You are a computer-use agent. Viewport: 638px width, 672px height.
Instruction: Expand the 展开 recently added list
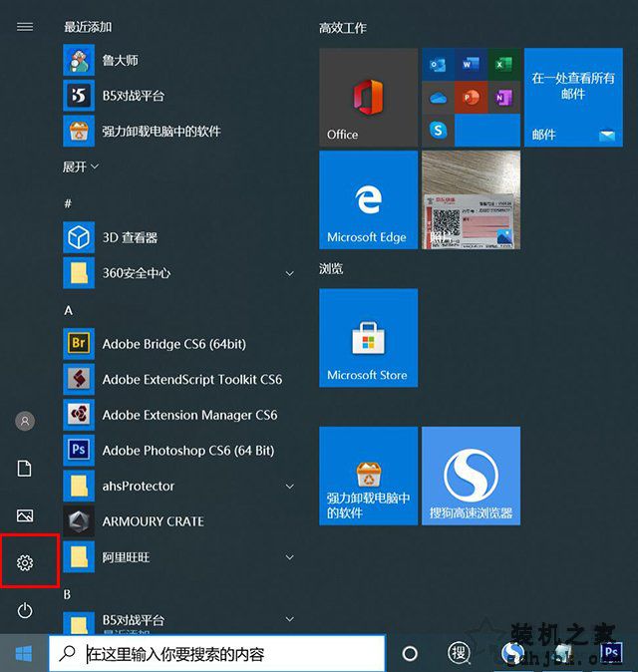[81, 167]
